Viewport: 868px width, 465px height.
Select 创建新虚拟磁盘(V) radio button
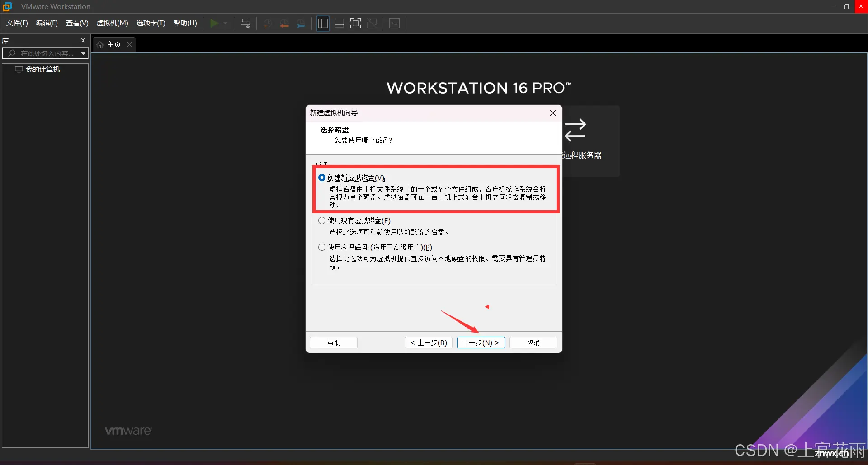(322, 178)
